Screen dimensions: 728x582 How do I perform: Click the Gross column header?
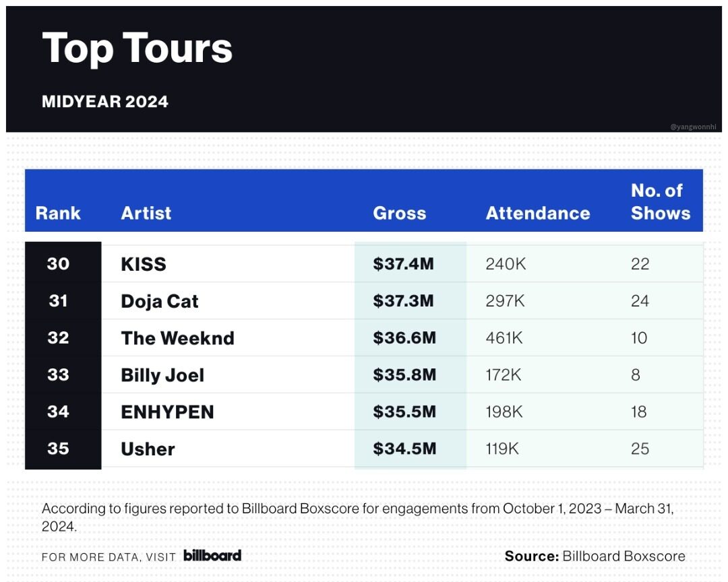(x=400, y=214)
